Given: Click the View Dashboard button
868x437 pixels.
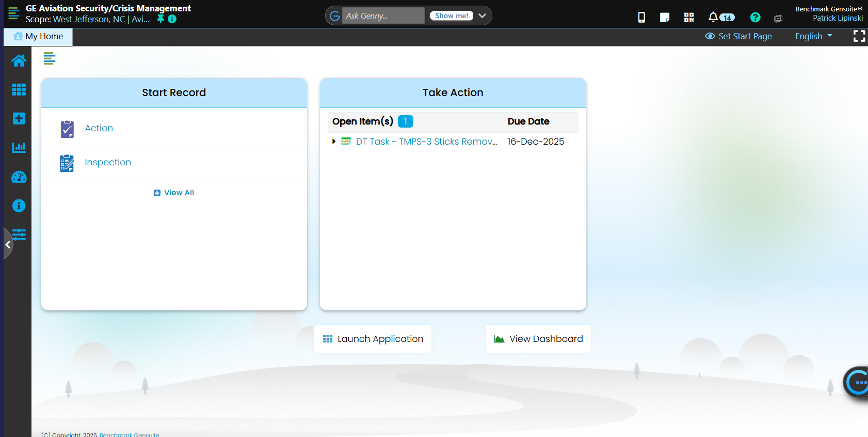Looking at the screenshot, I should (x=538, y=339).
